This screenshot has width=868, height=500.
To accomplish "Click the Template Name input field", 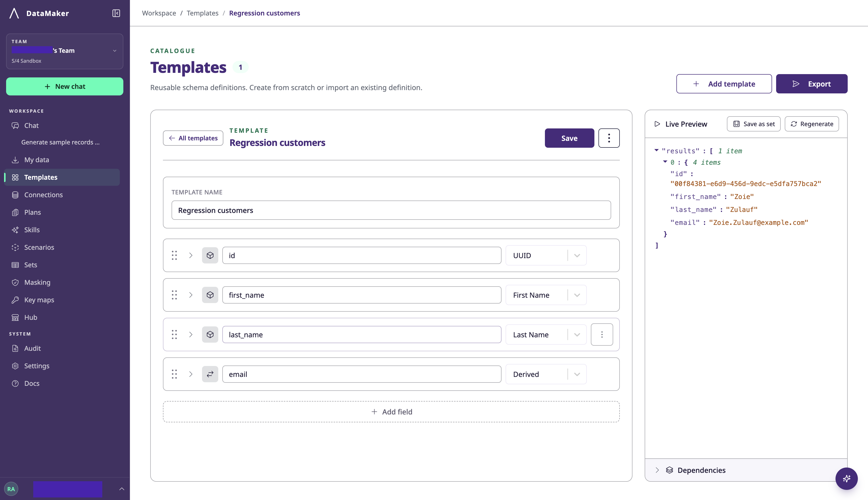I will click(x=391, y=210).
